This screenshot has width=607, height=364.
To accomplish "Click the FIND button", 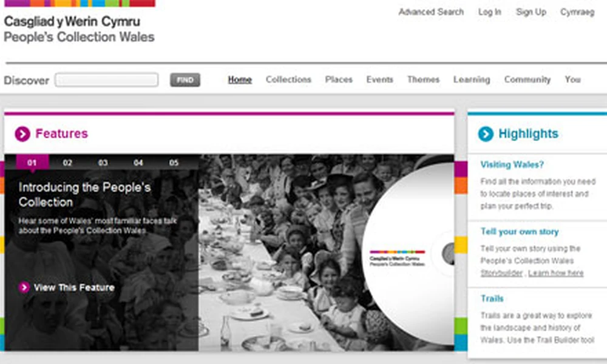I will click(x=185, y=80).
